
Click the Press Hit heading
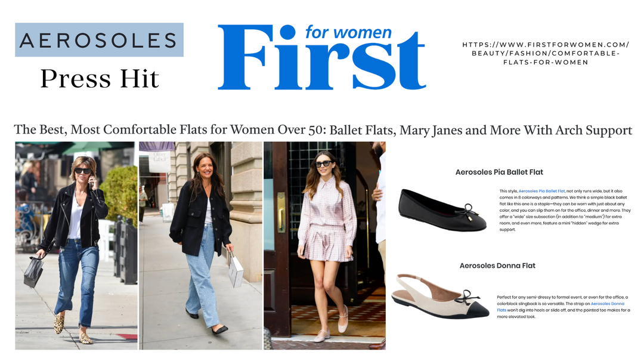(100, 79)
